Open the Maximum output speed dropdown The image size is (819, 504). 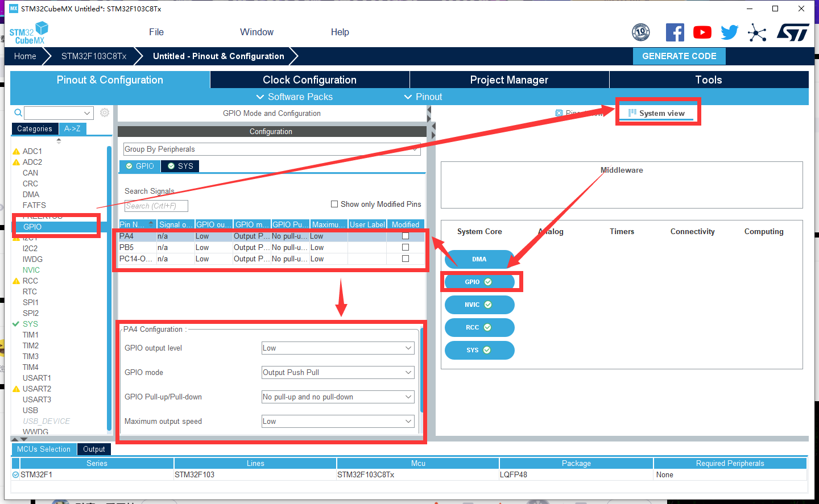coord(338,421)
